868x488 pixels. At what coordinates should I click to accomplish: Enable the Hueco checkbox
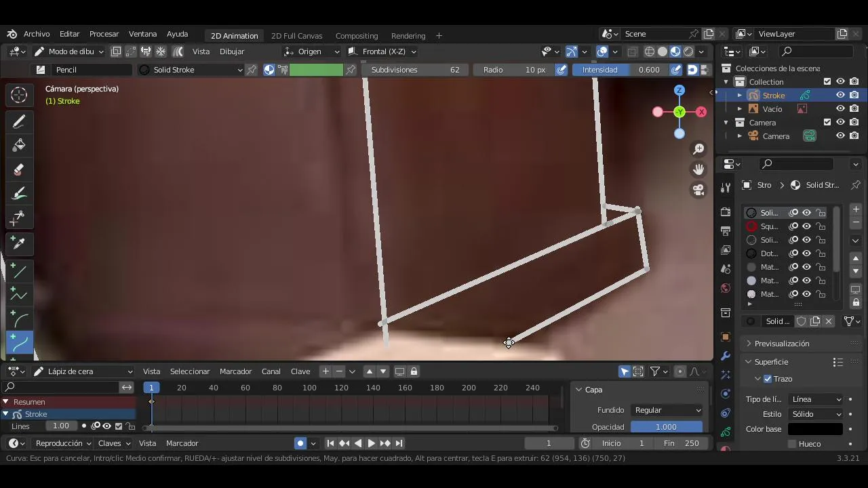pos(791,444)
